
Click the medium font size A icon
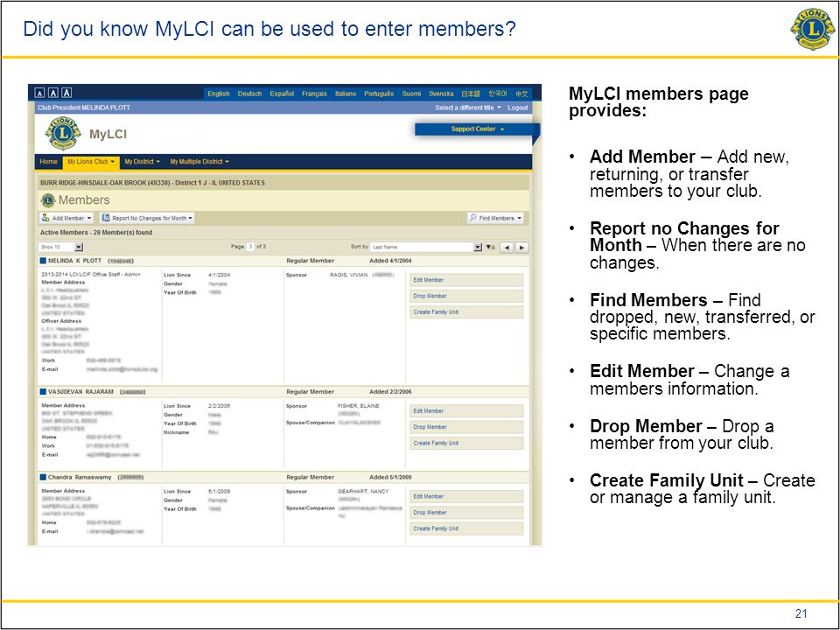[53, 94]
